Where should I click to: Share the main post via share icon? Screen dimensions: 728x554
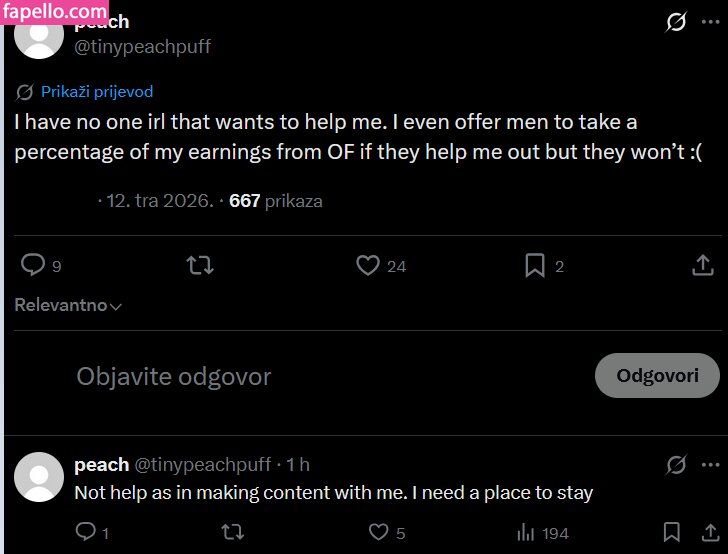coord(702,265)
